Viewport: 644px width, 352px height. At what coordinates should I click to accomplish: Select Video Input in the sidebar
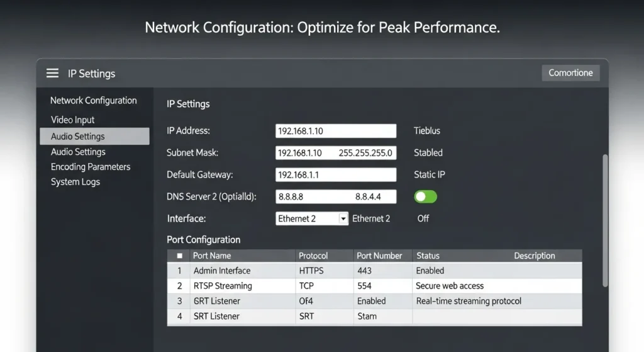73,120
